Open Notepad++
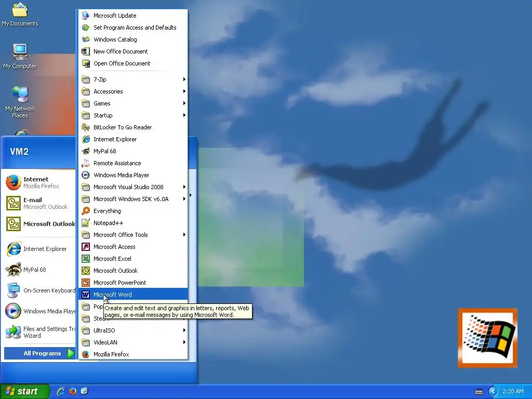The image size is (532, 399). click(133, 223)
